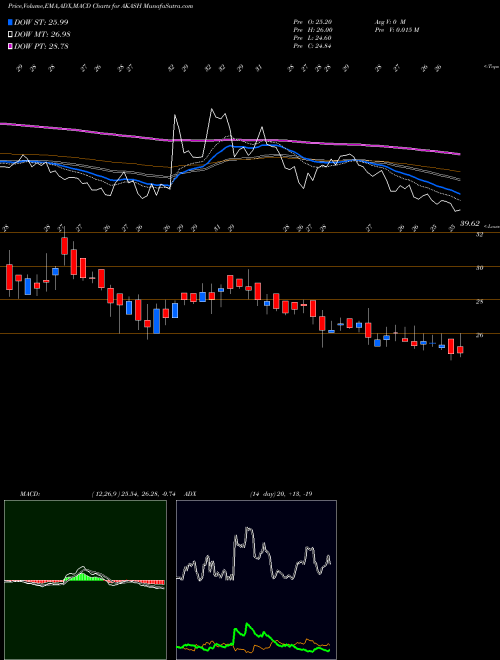Image resolution: width=500 pixels, height=660 pixels.
Task: Click inside the dark blue ADX chart
Action: click(x=256, y=580)
